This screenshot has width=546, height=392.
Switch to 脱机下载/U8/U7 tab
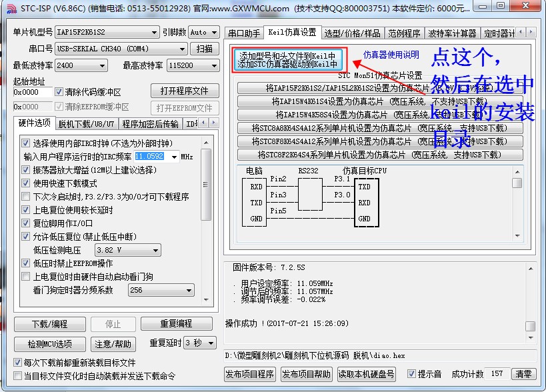click(x=86, y=124)
